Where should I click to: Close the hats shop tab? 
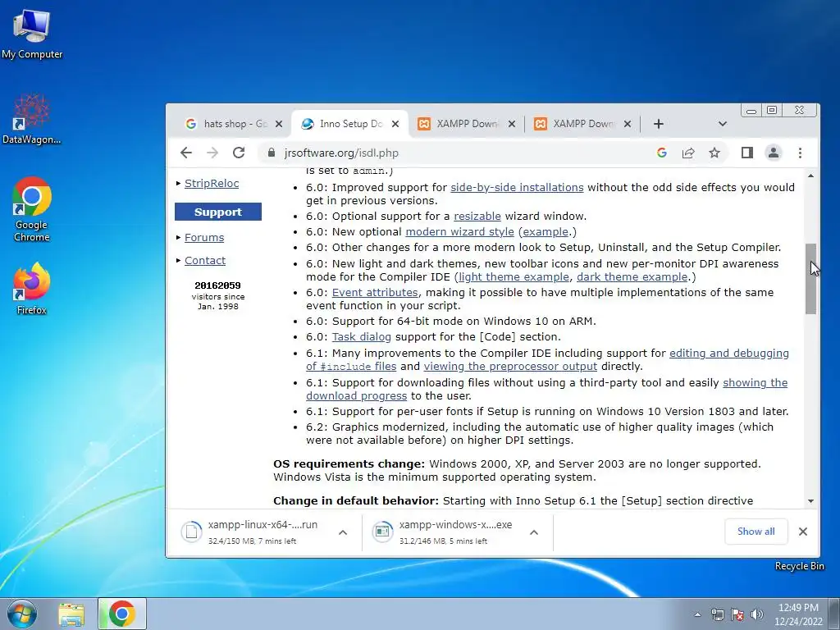pos(279,124)
